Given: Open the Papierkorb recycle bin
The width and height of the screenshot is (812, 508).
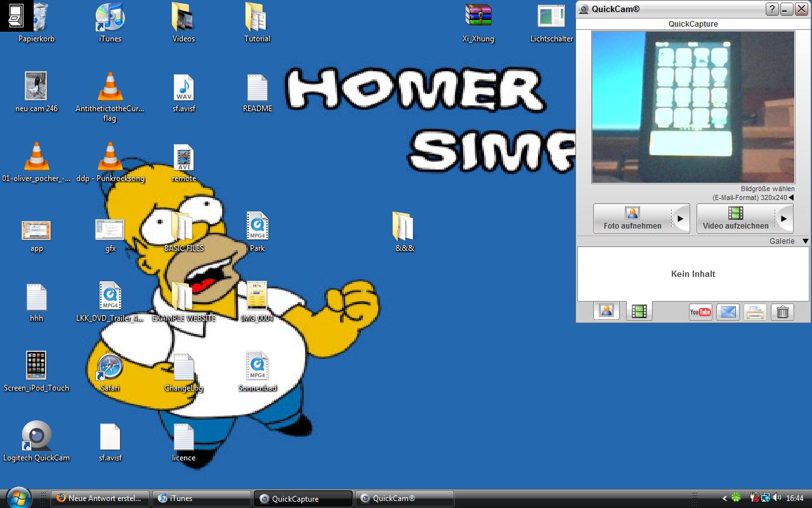Looking at the screenshot, I should pos(37,22).
